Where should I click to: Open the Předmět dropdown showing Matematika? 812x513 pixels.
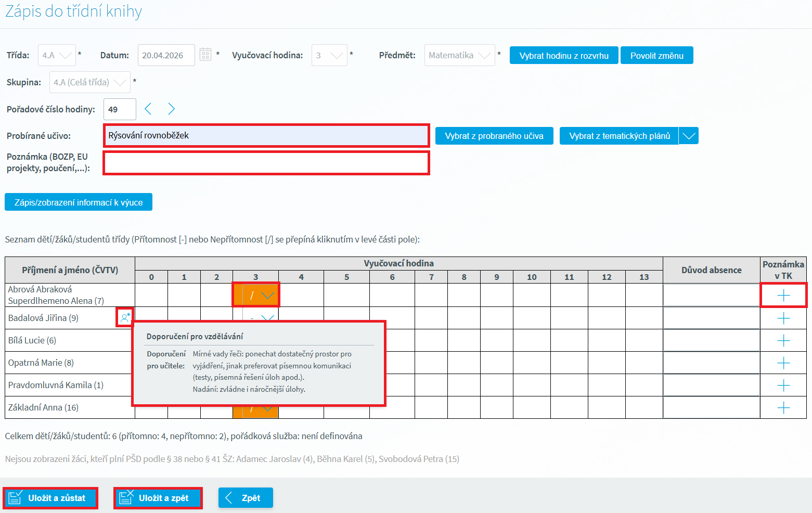(x=459, y=55)
